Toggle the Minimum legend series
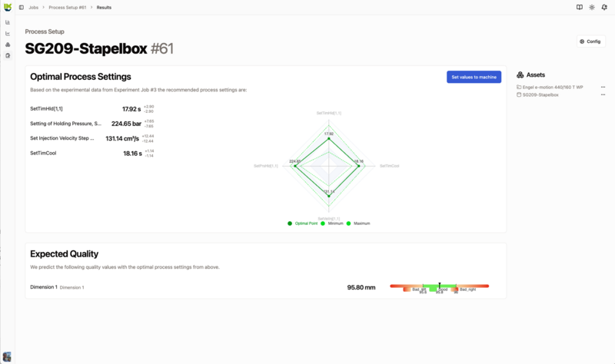The image size is (615, 364). [x=332, y=223]
